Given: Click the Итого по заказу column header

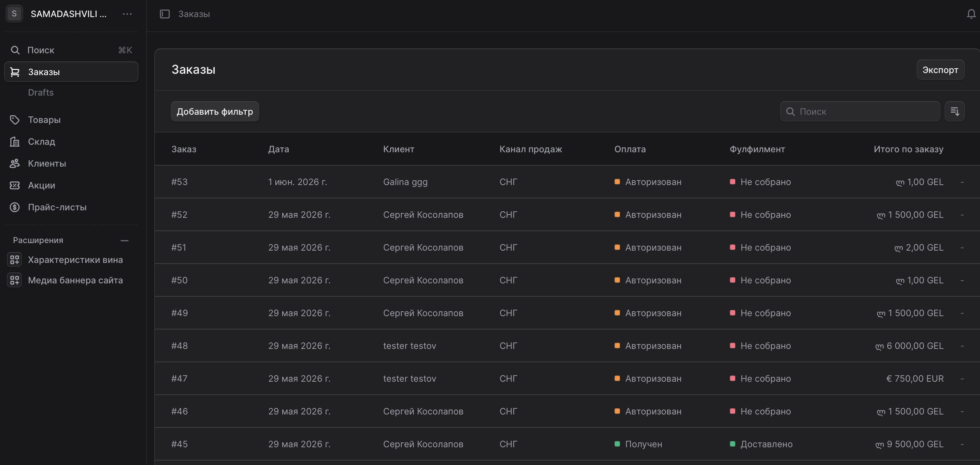Looking at the screenshot, I should [908, 149].
